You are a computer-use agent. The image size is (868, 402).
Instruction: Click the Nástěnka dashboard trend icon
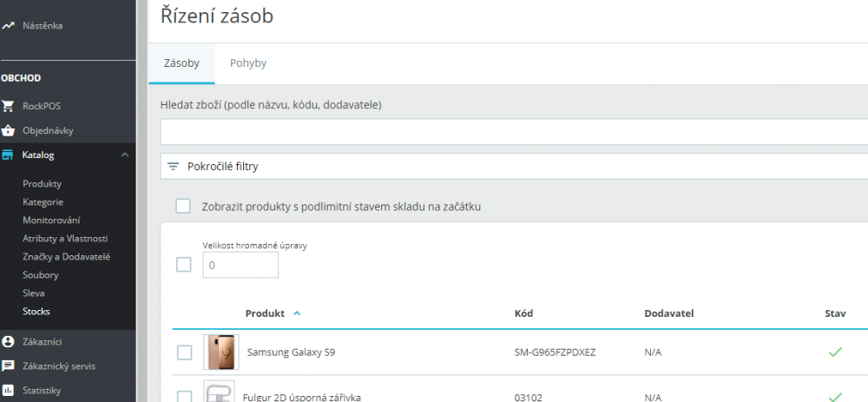click(8, 26)
